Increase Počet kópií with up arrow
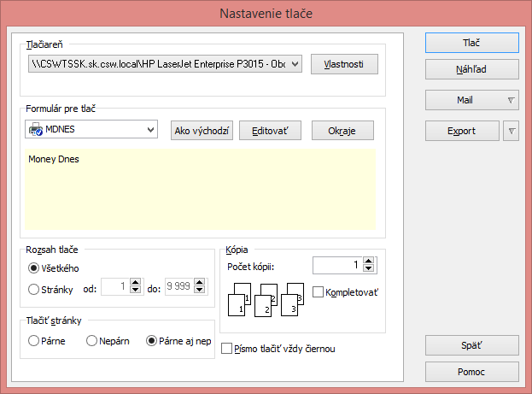 click(369, 262)
